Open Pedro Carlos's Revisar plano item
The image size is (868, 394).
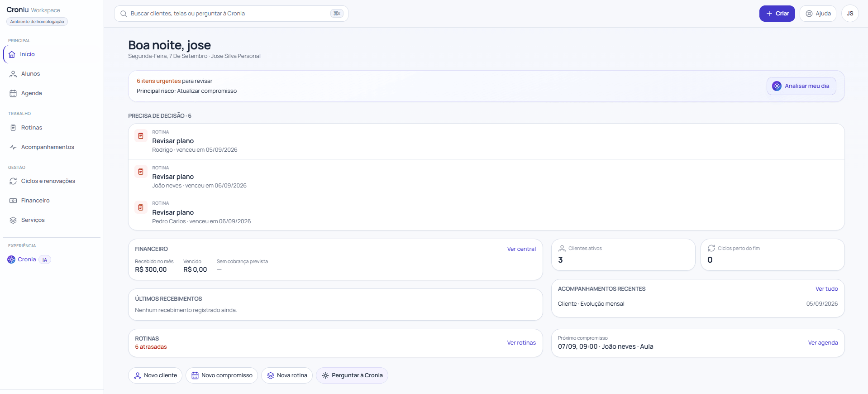point(486,213)
